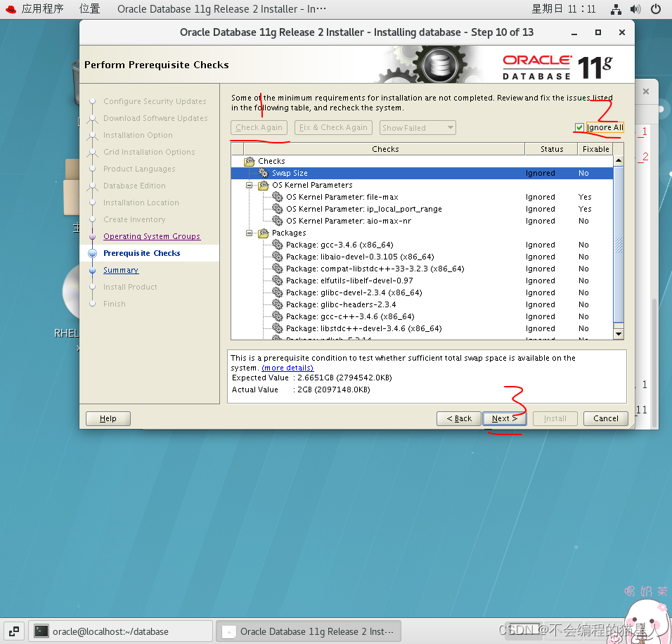Open the volume icon in top bar
The image size is (672, 644).
click(x=635, y=9)
